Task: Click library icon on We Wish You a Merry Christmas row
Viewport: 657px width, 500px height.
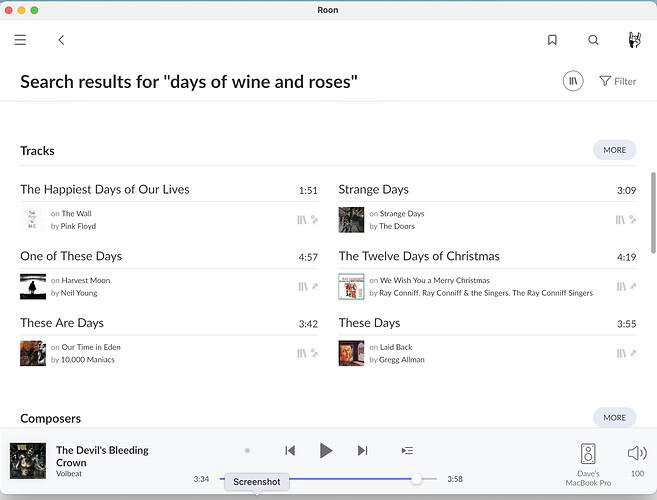Action: pos(621,287)
